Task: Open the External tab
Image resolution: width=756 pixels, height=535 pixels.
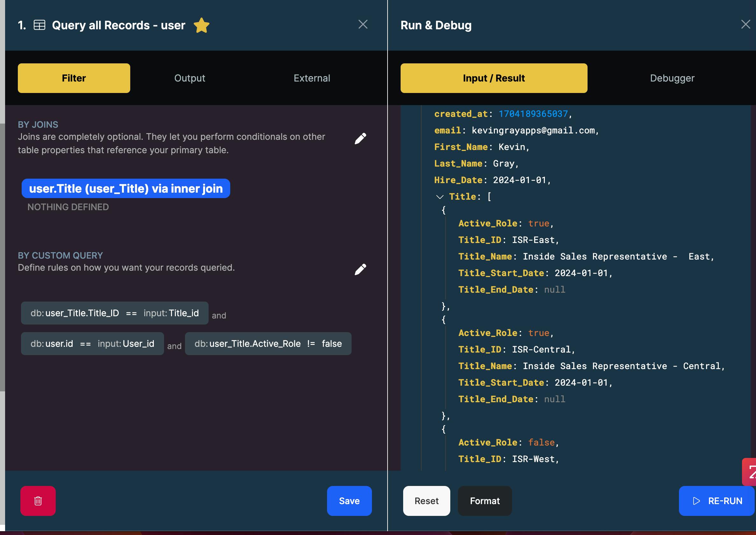Action: [312, 78]
